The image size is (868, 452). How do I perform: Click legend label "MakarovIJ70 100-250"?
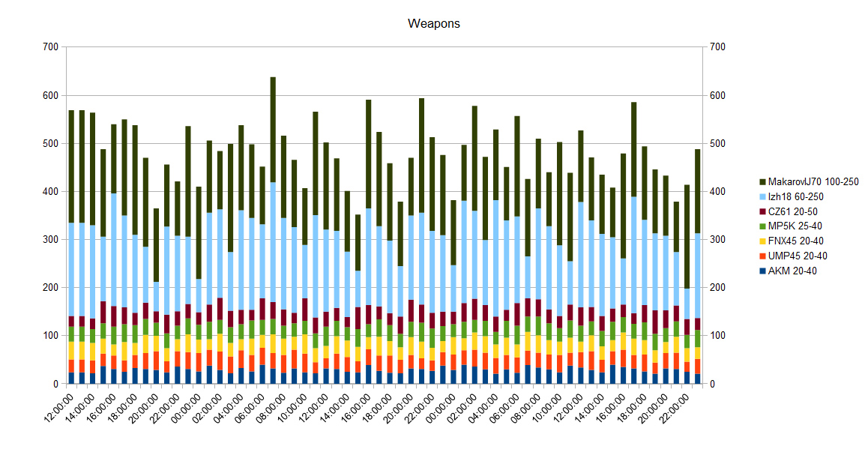(813, 182)
